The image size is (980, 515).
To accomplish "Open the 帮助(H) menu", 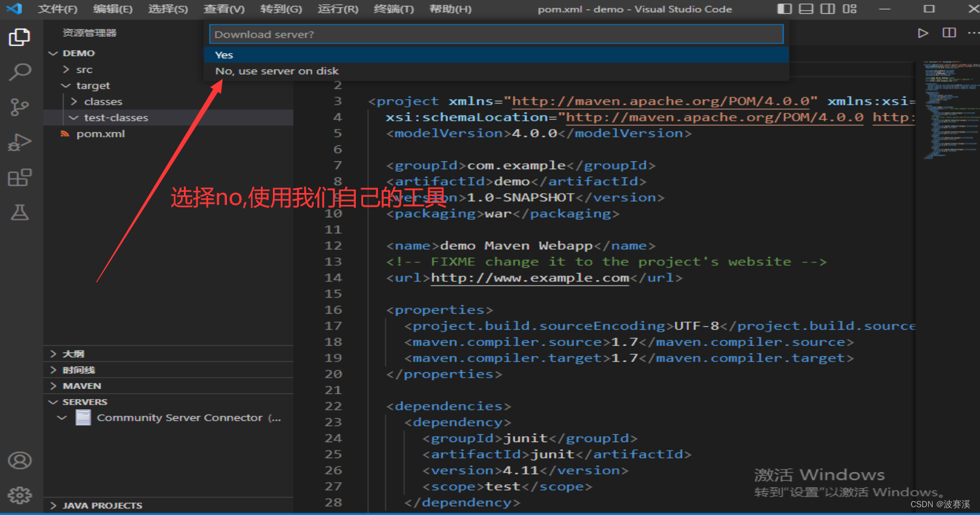I will click(450, 9).
